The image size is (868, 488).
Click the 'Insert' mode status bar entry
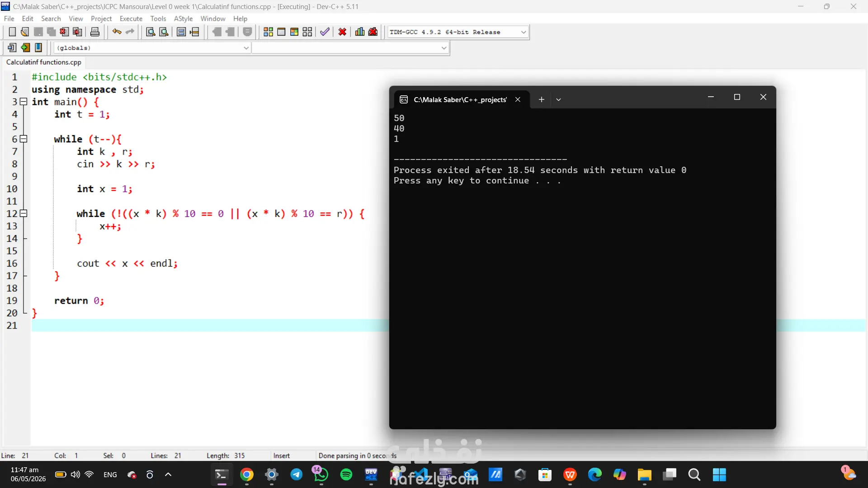(x=281, y=455)
